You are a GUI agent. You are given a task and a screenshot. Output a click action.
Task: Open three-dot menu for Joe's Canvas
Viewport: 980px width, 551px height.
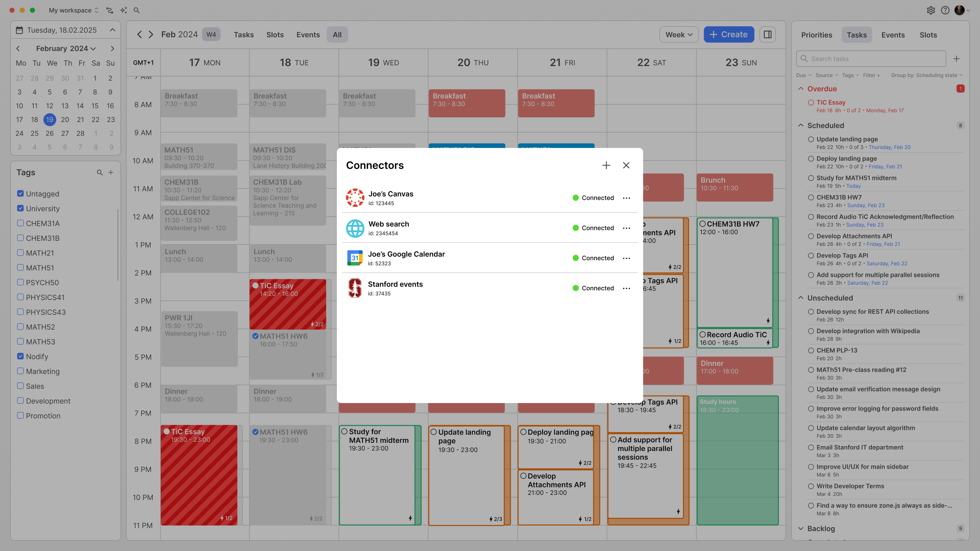coord(626,198)
